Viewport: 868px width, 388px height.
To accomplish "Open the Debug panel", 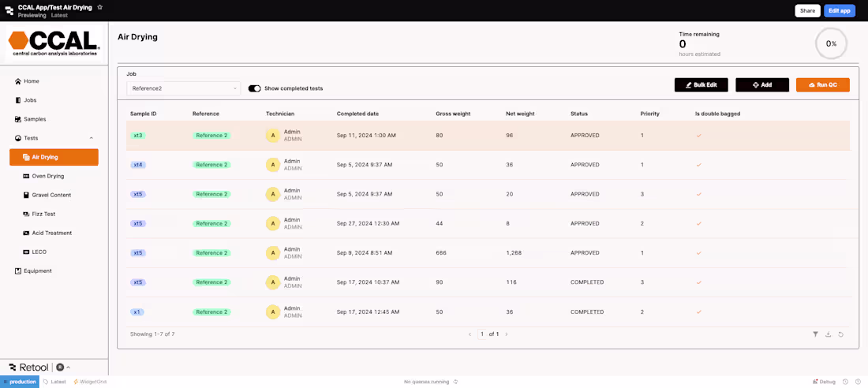I will click(x=824, y=382).
